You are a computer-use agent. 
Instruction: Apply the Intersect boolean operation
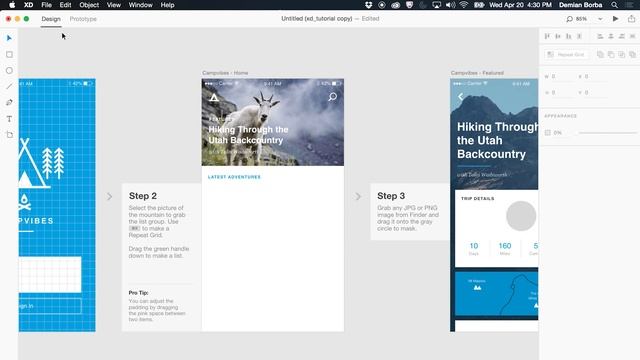coord(622,54)
